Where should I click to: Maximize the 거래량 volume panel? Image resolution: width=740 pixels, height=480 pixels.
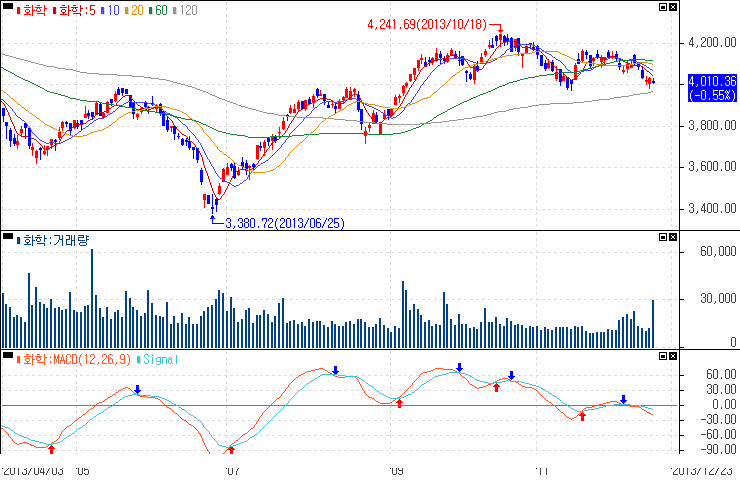pos(663,237)
